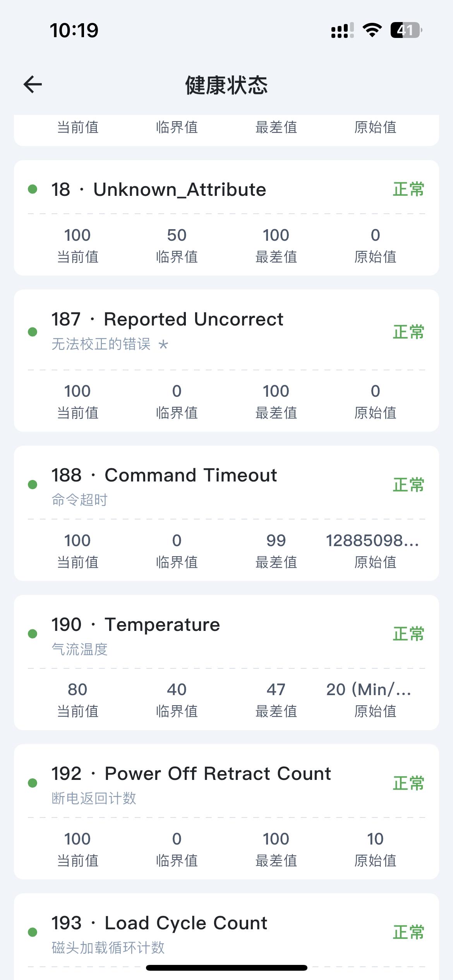Click truncated raw value 12885098…
Screen dimensions: 453x980
pos(372,541)
